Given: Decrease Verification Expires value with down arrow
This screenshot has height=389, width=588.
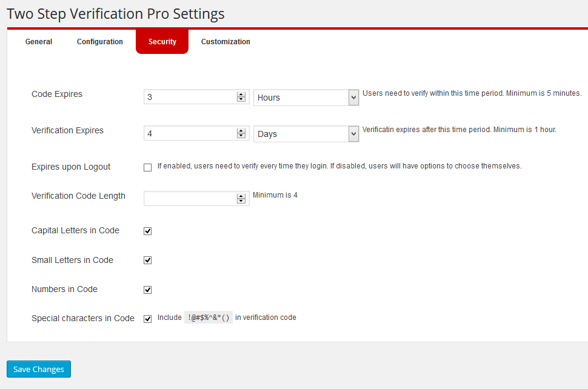Looking at the screenshot, I should [x=241, y=136].
